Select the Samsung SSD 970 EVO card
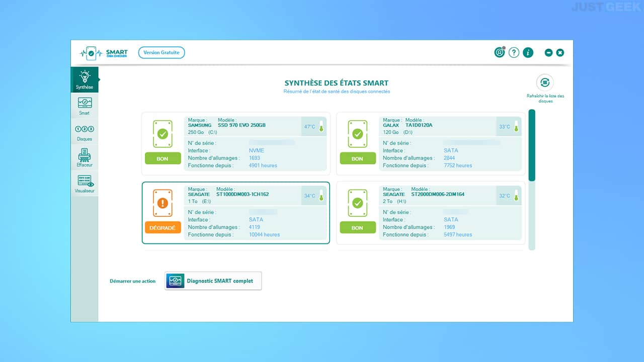This screenshot has height=362, width=644. click(236, 144)
